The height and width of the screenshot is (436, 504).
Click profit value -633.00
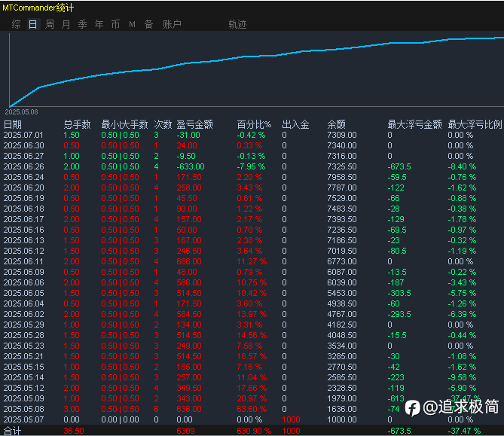tap(191, 166)
